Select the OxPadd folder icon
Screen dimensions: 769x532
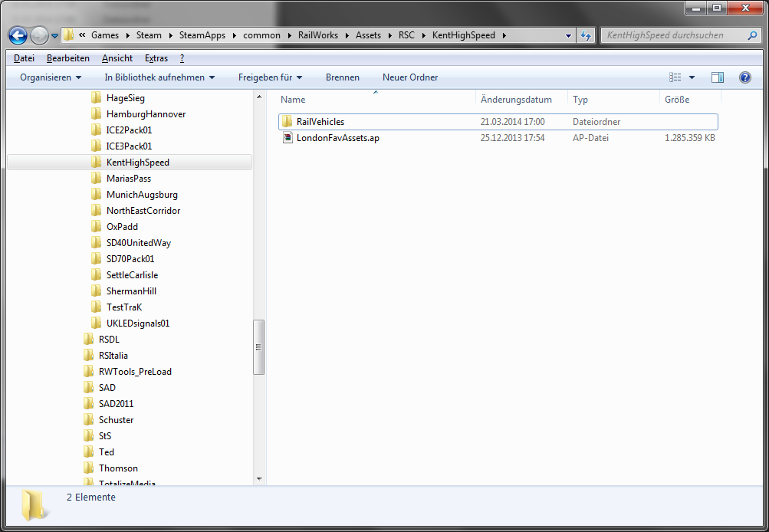click(96, 227)
